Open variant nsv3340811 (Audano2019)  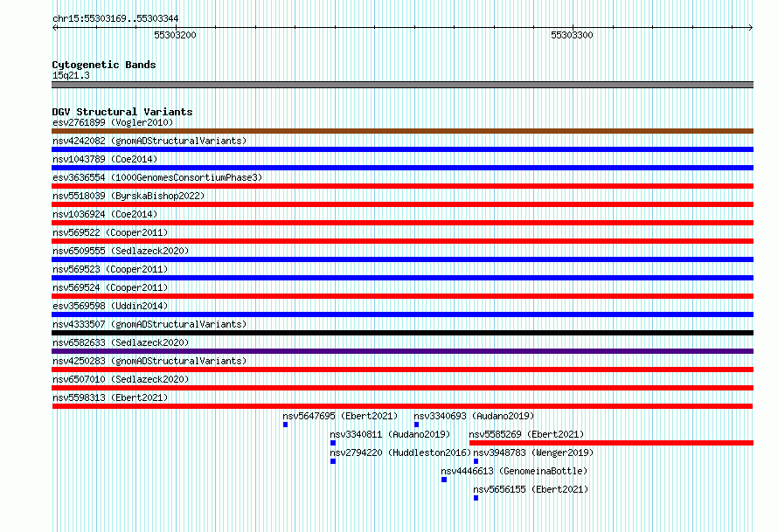(390, 434)
